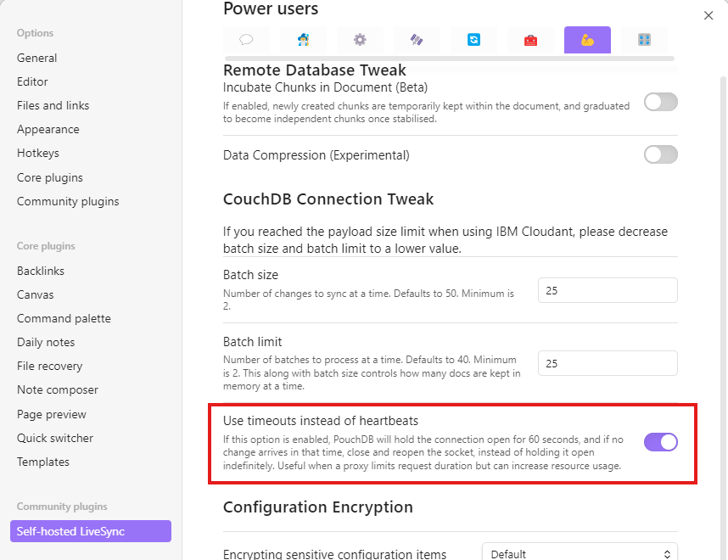Open the blue sync arrows settings tab
728x560 pixels.
[x=473, y=40]
